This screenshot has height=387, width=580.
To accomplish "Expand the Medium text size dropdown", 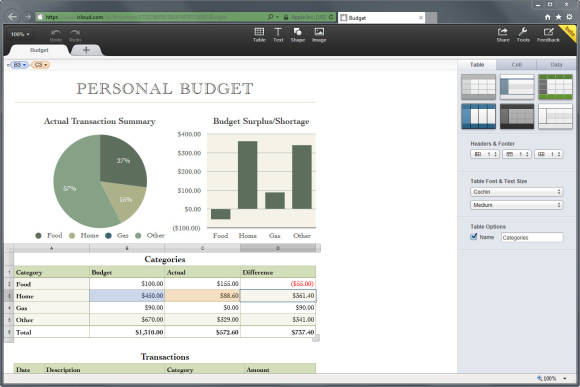I will click(516, 205).
